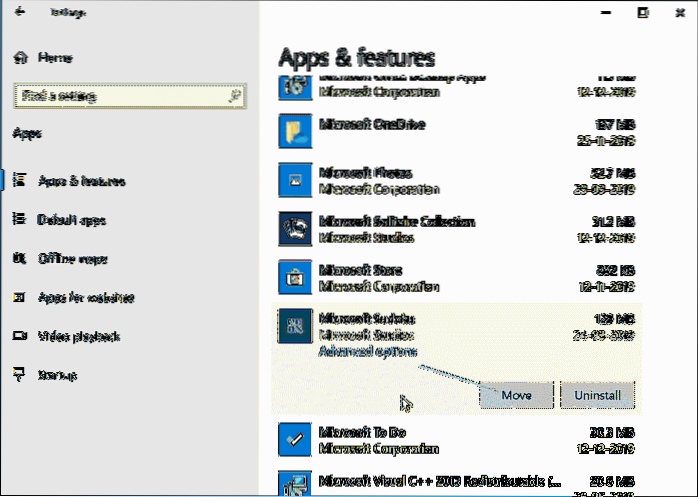The image size is (698, 497).
Task: Select the Microsoft Store entry name
Action: (x=361, y=270)
